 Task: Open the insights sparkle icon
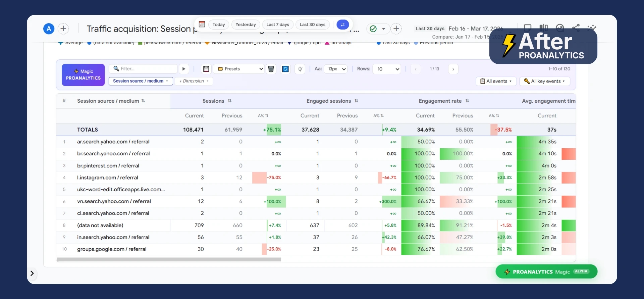(592, 28)
